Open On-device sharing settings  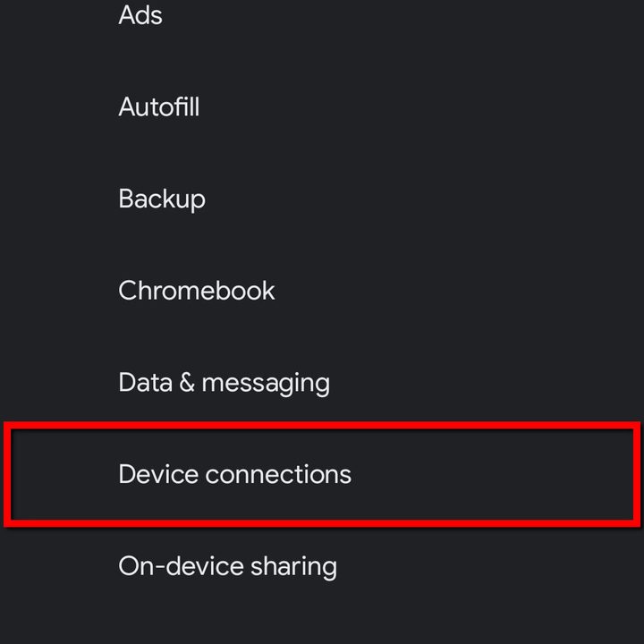[227, 566]
